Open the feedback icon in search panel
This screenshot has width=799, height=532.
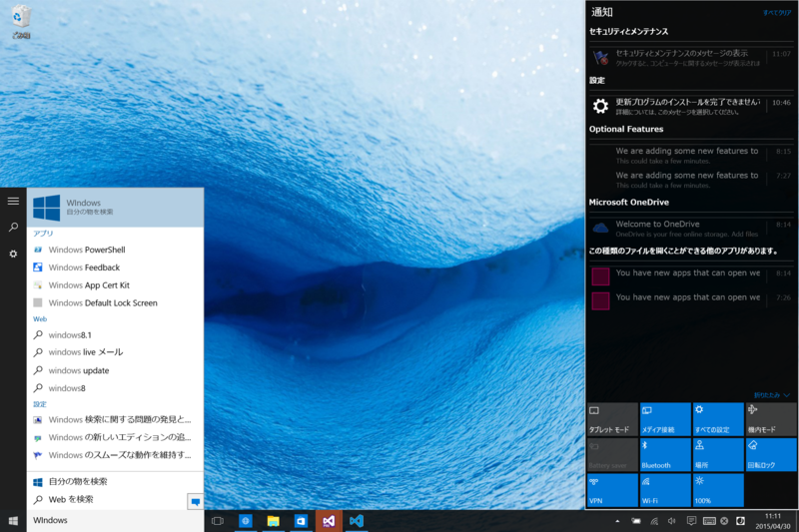click(195, 501)
